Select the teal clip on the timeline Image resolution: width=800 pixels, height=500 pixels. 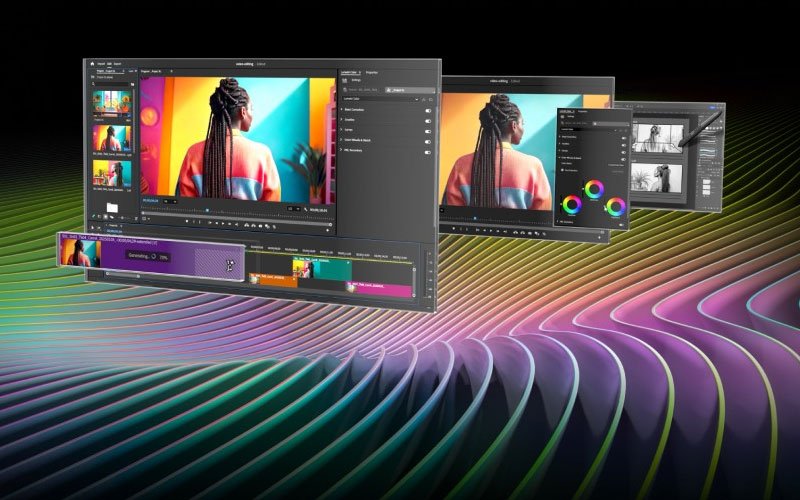333,268
